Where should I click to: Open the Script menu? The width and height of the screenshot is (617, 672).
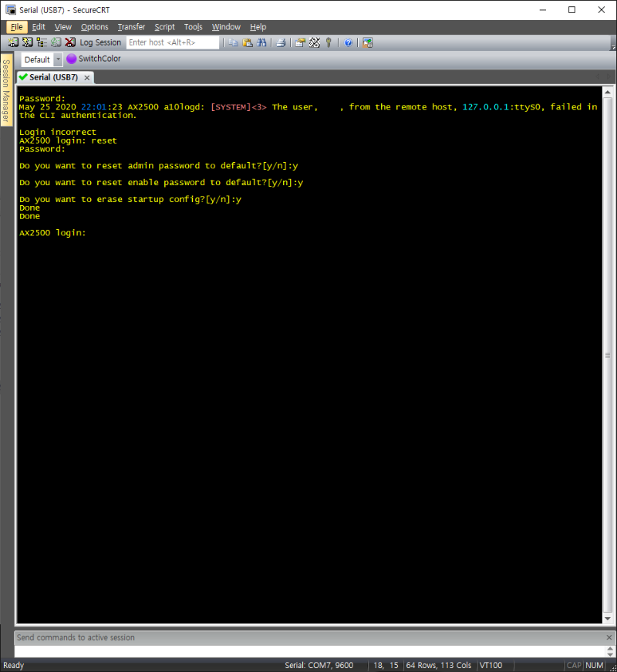point(164,27)
